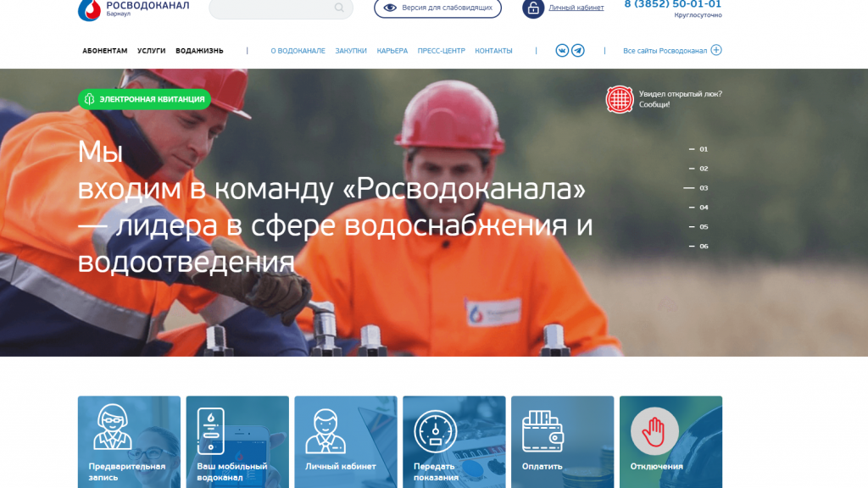This screenshot has width=868, height=488.
Task: Click the accessibility eye icon
Action: (390, 8)
